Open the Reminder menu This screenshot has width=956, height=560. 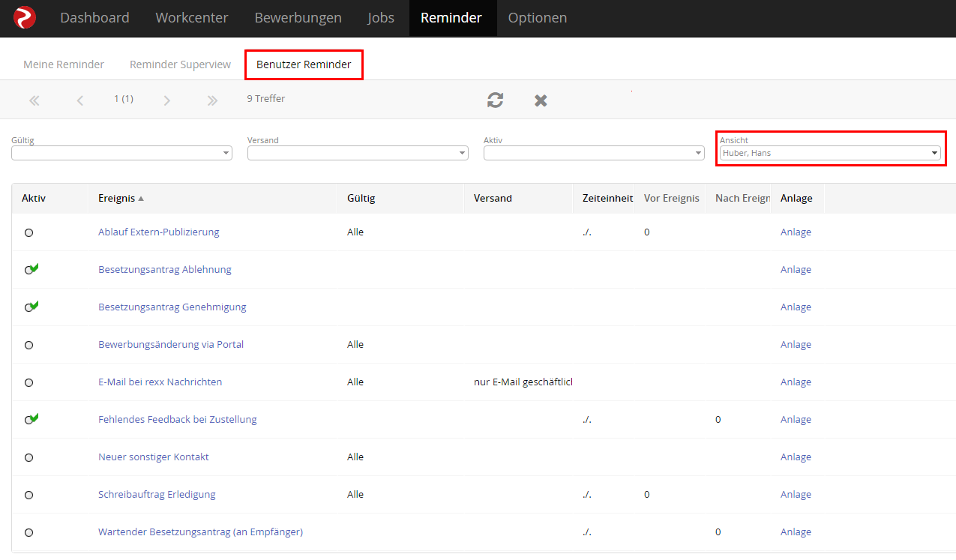[451, 17]
